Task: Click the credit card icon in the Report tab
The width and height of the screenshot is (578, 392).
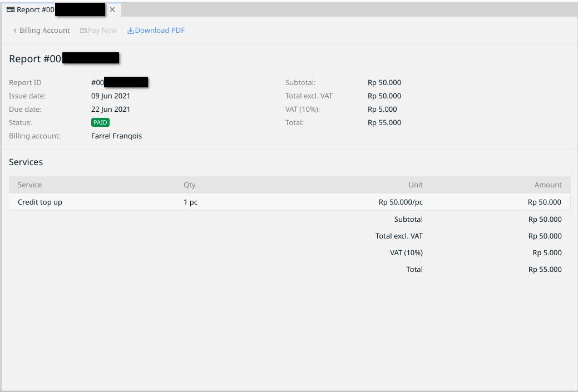Action: [x=11, y=9]
